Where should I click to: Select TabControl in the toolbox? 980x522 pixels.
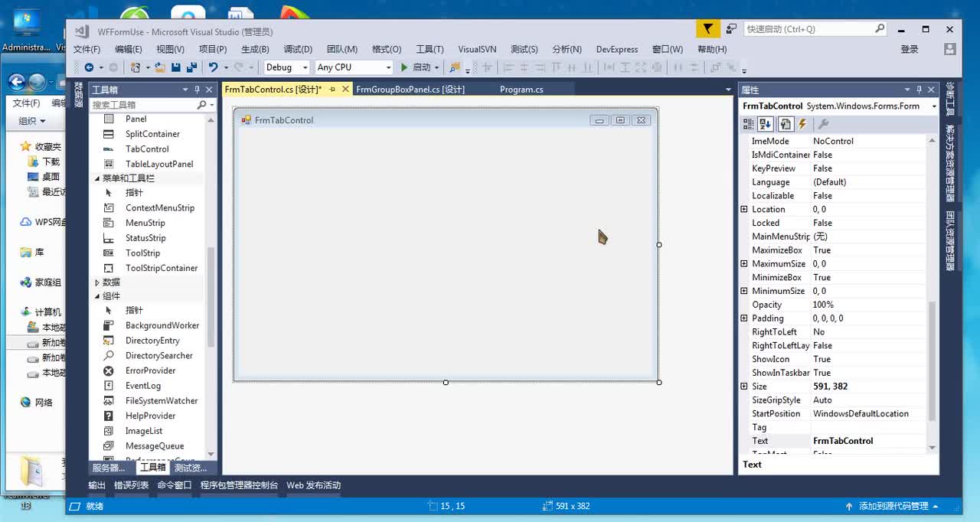point(147,149)
